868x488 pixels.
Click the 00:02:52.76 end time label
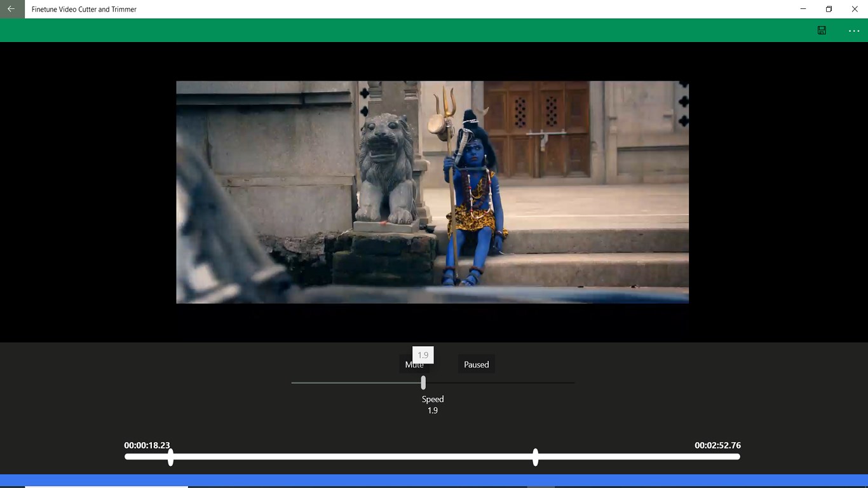coord(717,445)
